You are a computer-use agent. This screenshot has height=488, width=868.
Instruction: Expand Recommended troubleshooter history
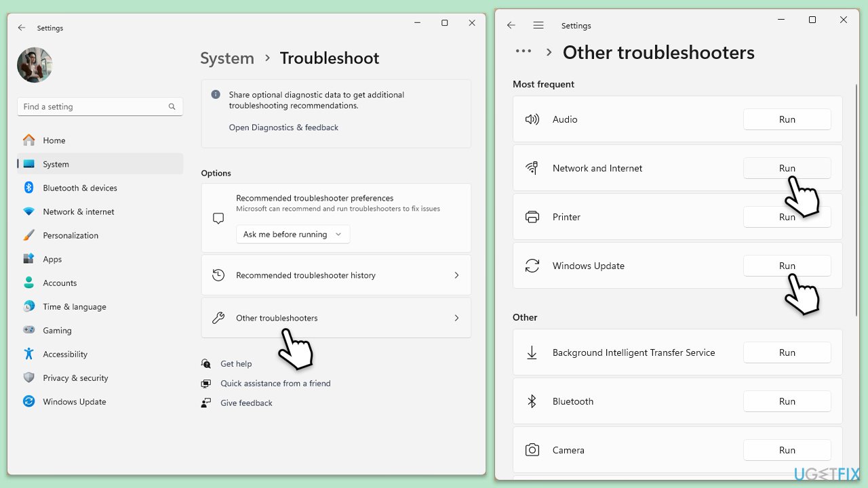point(336,275)
